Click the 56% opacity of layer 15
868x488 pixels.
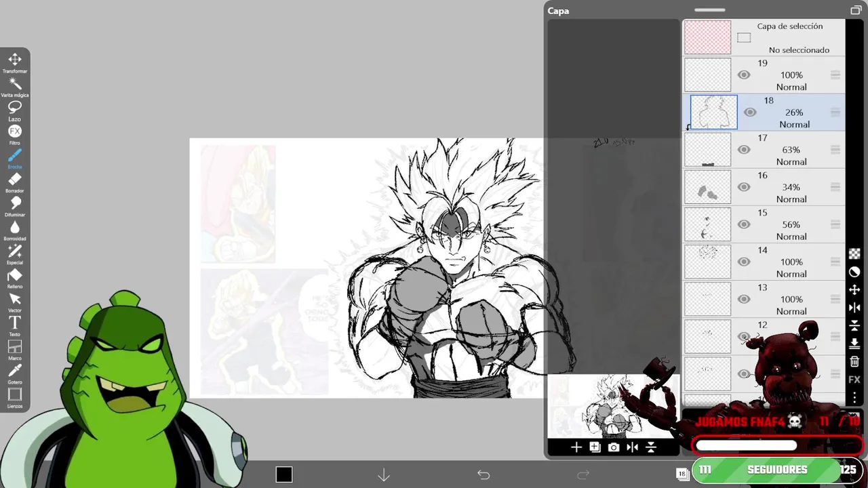[x=791, y=224]
